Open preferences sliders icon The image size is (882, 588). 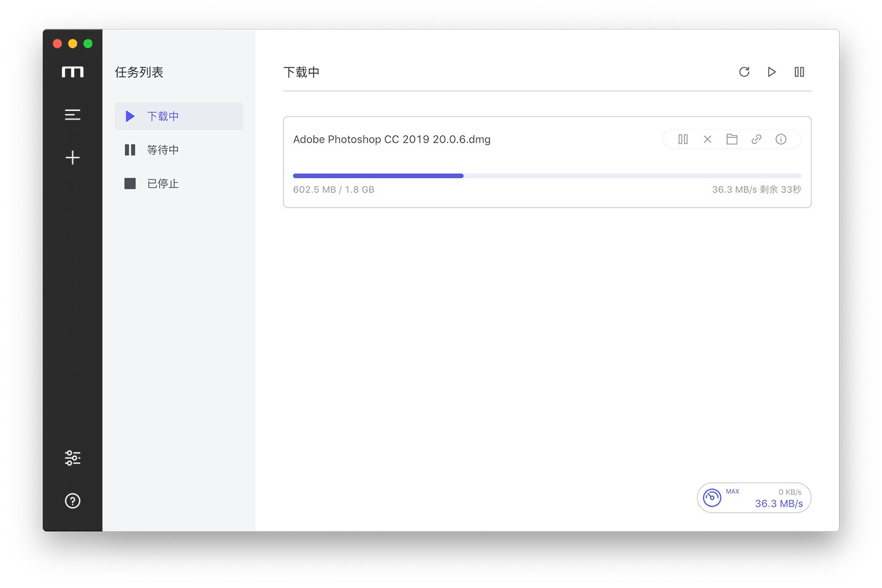[x=72, y=458]
